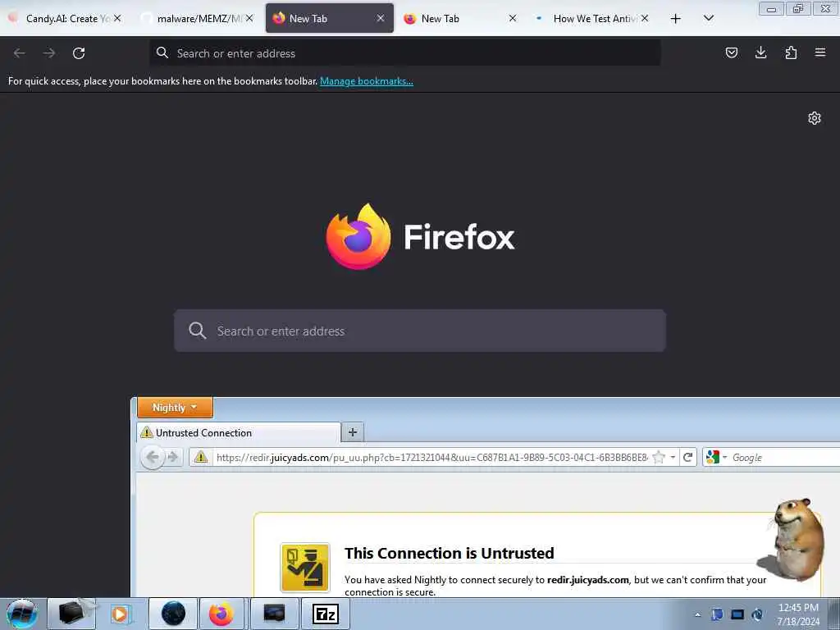The height and width of the screenshot is (630, 840).
Task: Click 'This Connection is Untrusted' heading
Action: (449, 553)
